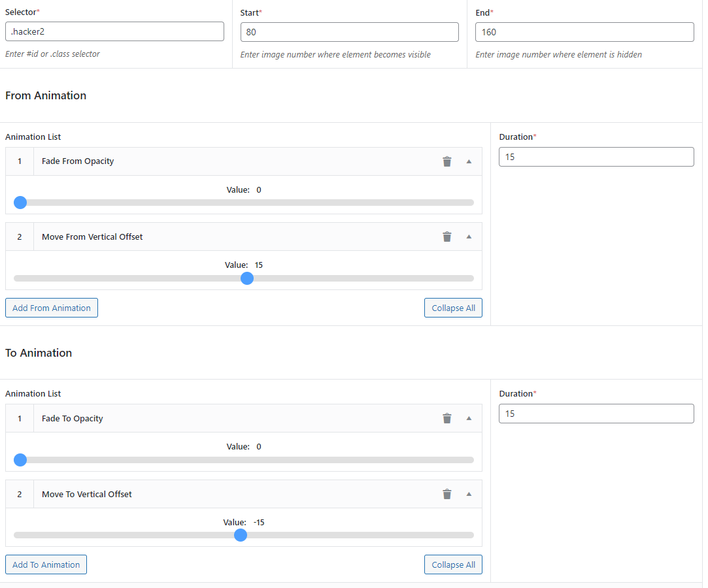Focus the End image number field
This screenshot has height=588, width=708.
point(584,32)
